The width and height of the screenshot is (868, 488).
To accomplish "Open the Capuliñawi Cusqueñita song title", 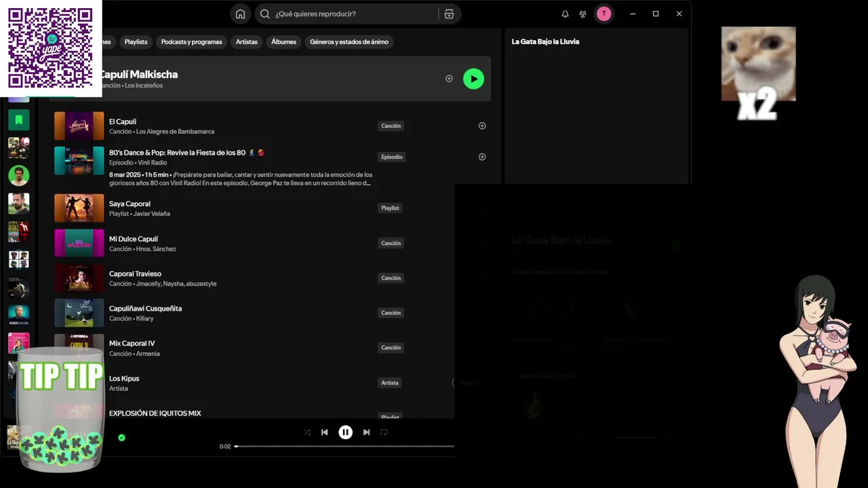I will pyautogui.click(x=145, y=308).
